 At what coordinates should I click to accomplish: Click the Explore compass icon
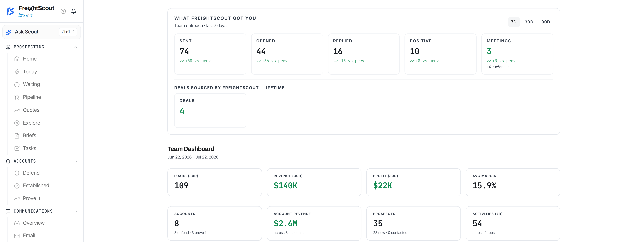(x=17, y=123)
